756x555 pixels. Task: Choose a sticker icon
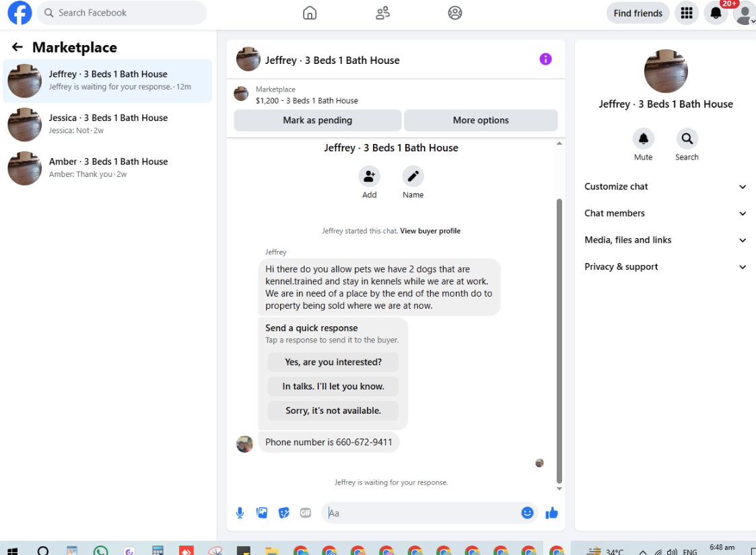[x=284, y=513]
